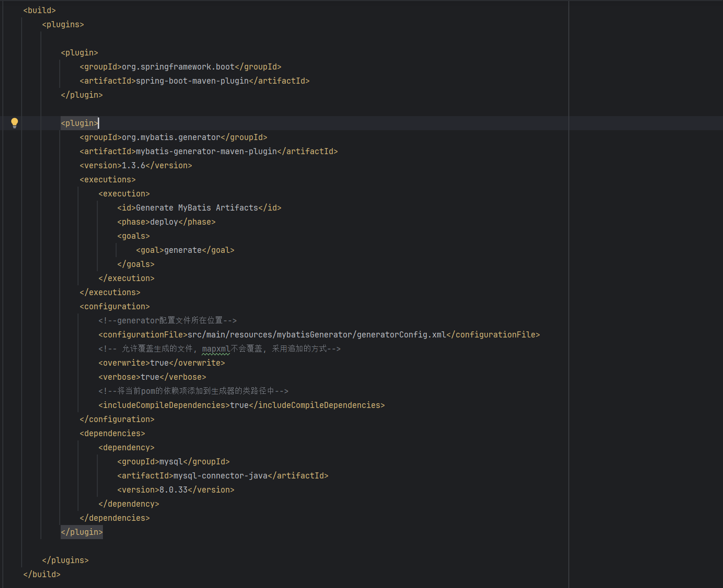723x588 pixels.
Task: Select spring-boot-maven-plugin artifactId text
Action: point(192,81)
